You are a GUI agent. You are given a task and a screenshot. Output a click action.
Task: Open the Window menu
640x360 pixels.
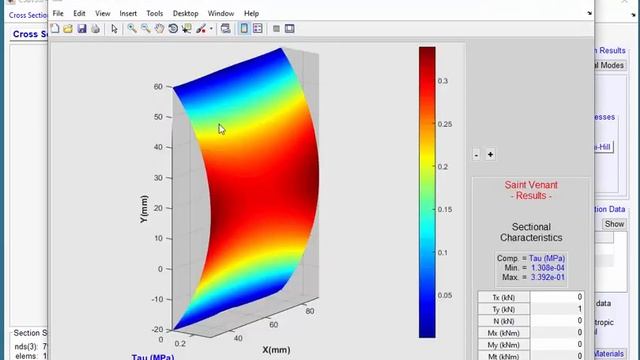221,13
